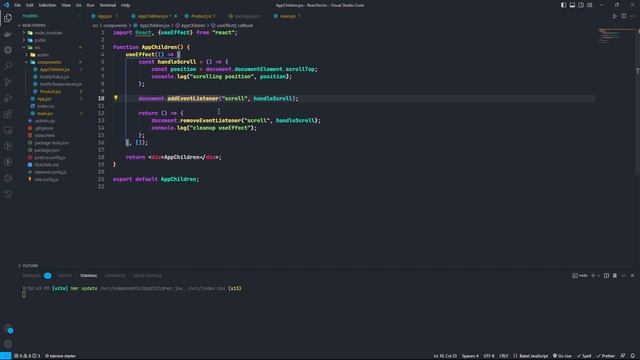Toggle bottom panel layout icon
Image resolution: width=640 pixels, height=360 pixels.
pyautogui.click(x=572, y=5)
